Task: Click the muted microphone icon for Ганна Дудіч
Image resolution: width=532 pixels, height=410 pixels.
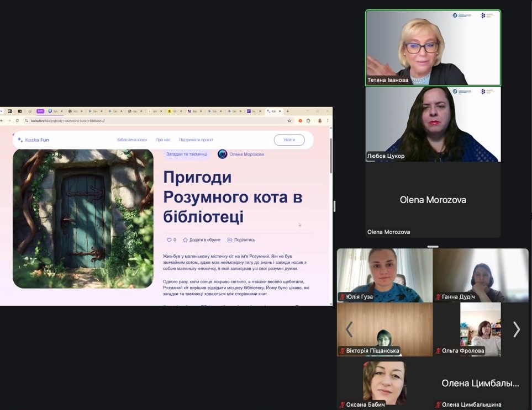Action: [x=438, y=297]
